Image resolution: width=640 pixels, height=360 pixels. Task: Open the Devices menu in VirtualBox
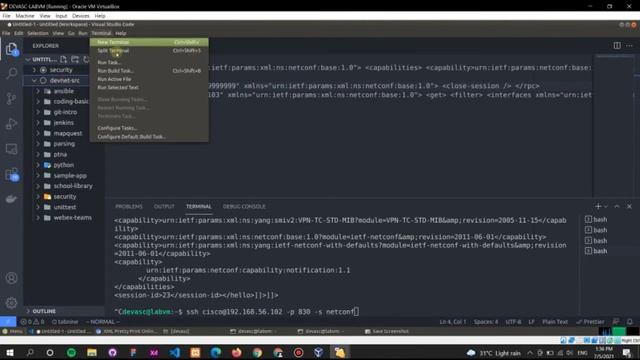(x=80, y=16)
